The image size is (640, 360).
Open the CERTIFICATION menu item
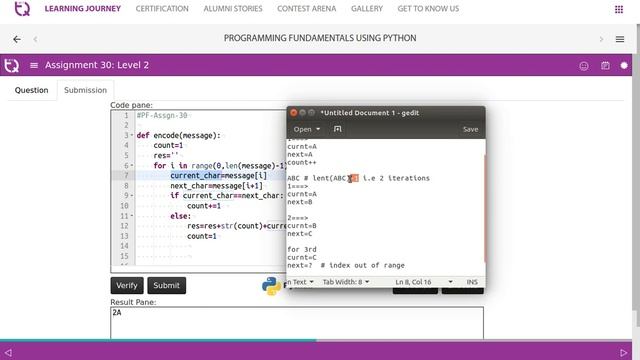162,9
